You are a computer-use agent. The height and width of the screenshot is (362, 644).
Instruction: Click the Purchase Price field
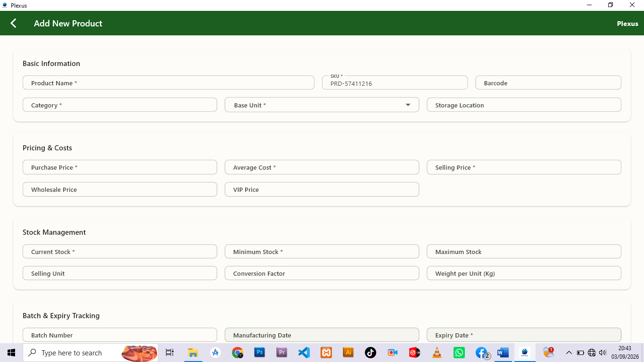120,167
